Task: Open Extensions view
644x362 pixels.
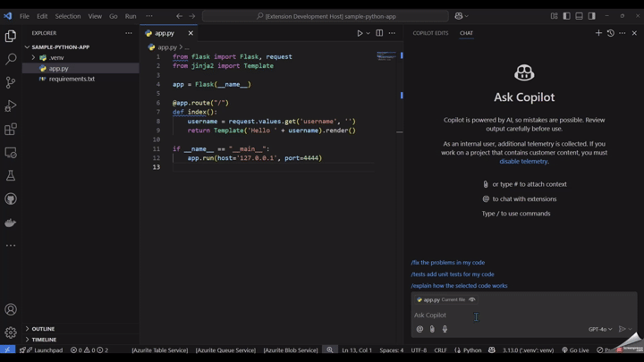Action: coord(11,130)
